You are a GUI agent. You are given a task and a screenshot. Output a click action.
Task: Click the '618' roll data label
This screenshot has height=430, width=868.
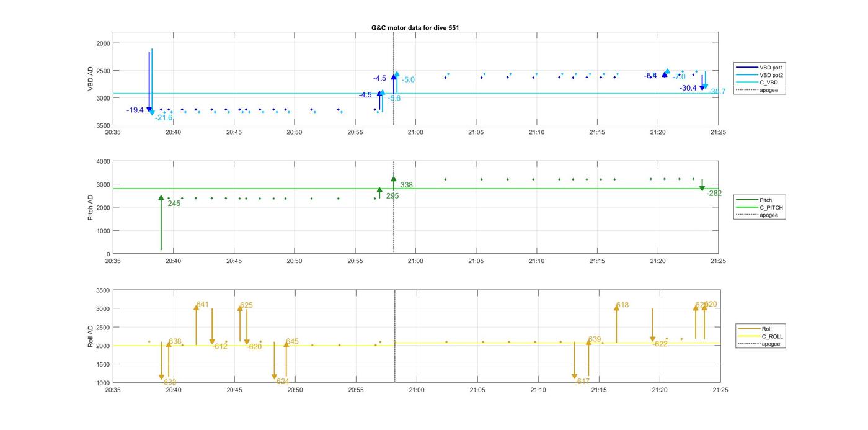point(622,305)
